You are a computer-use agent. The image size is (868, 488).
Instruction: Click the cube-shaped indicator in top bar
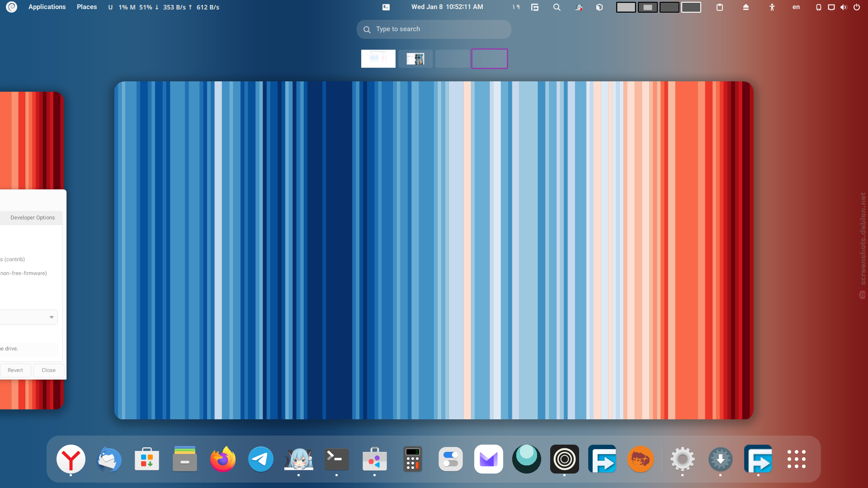pyautogui.click(x=599, y=7)
